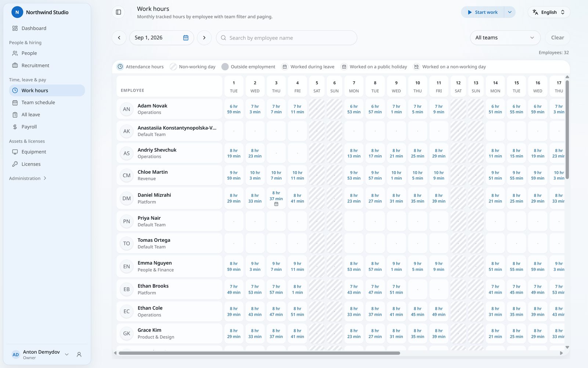Open the English language selector
The height and width of the screenshot is (368, 588).
point(549,12)
